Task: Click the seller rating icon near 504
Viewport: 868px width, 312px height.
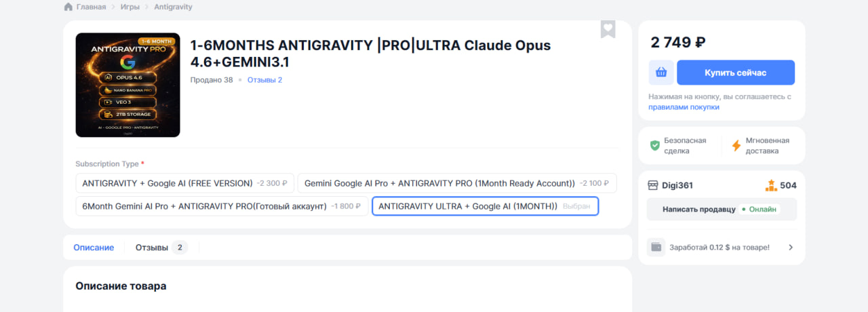Action: click(771, 185)
